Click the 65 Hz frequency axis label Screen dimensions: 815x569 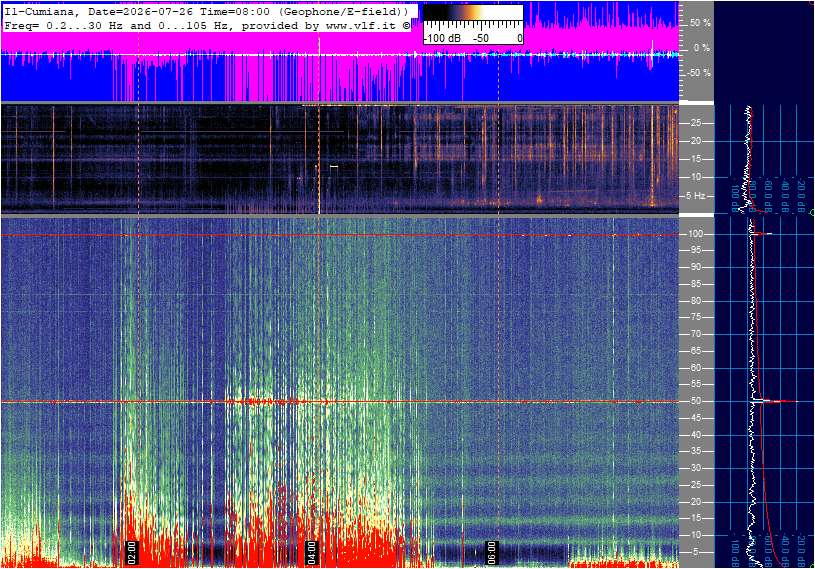tap(695, 351)
